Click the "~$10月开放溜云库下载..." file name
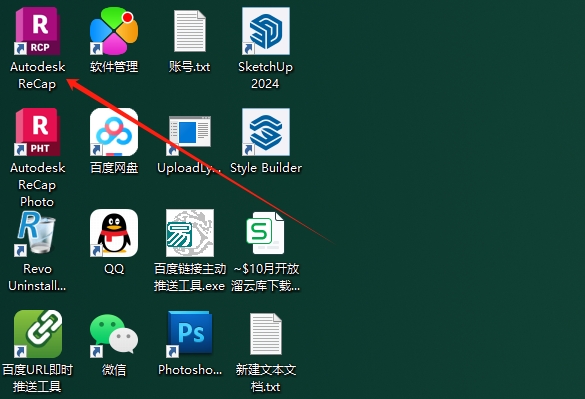Viewport: 585px width, 399px height. 266,277
